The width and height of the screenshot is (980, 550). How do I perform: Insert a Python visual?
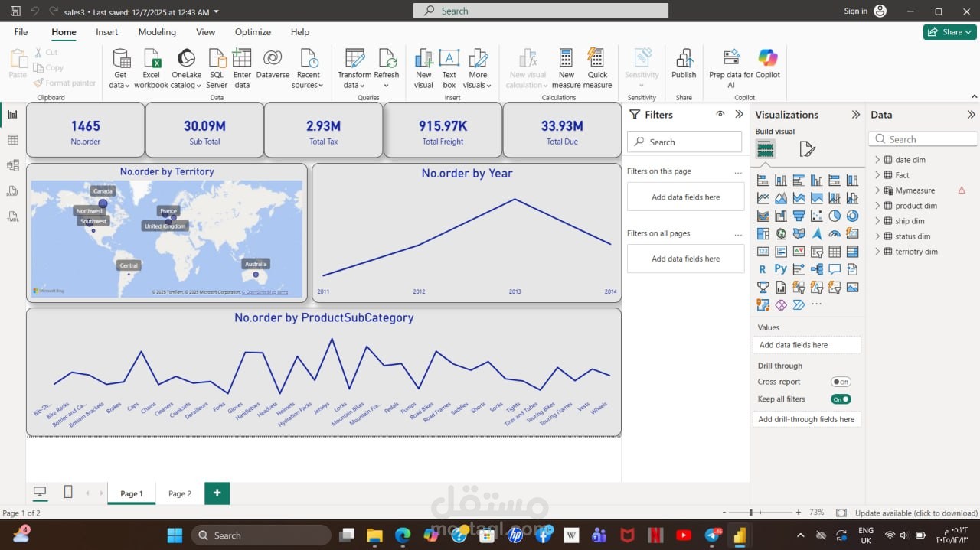point(780,268)
